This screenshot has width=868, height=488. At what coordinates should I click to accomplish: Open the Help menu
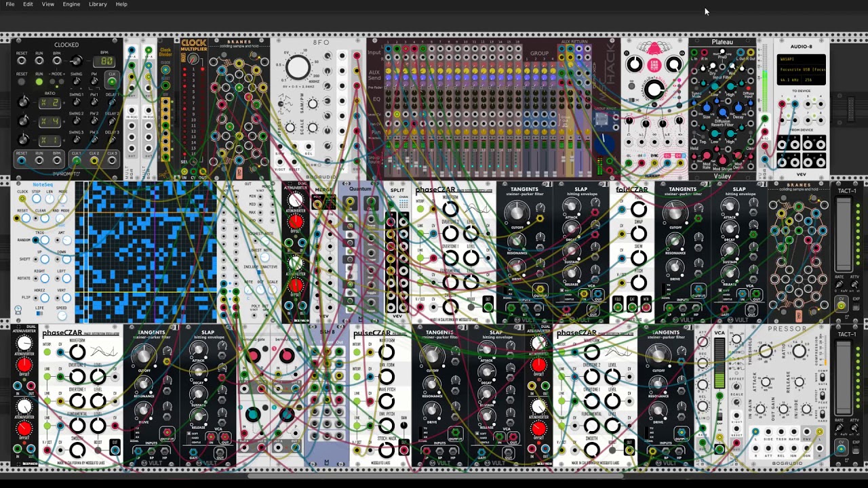(121, 4)
